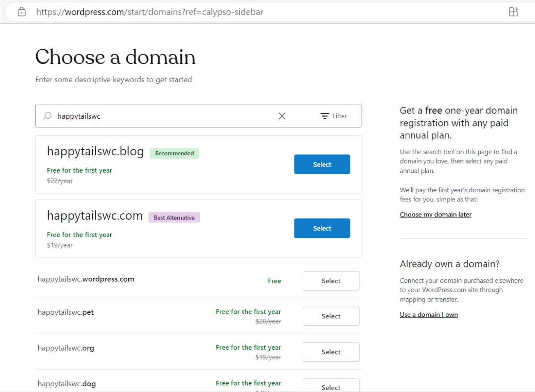The height and width of the screenshot is (392, 535).
Task: Open the Use a domain I own link
Action: point(429,314)
